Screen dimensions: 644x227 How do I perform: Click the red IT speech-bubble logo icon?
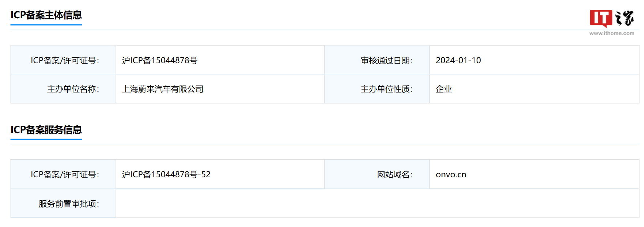[x=601, y=18]
